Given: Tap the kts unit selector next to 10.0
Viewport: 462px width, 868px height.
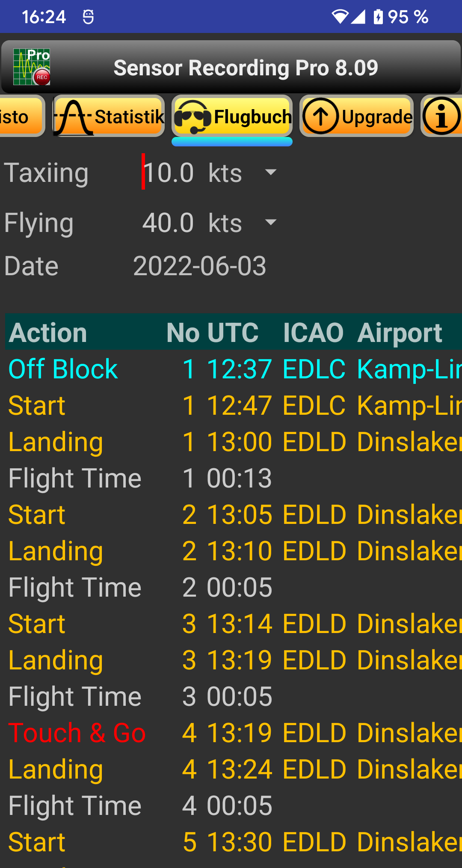Looking at the screenshot, I should point(224,172).
